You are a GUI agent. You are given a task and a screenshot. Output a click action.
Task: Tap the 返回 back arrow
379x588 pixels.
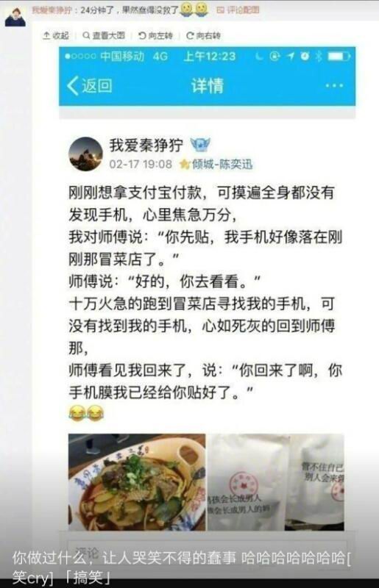[x=89, y=85]
